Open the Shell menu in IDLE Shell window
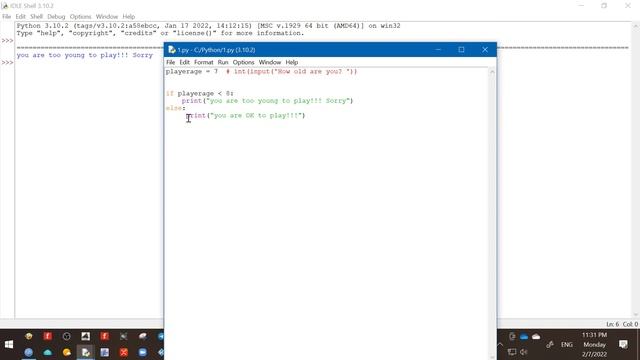 [36, 17]
